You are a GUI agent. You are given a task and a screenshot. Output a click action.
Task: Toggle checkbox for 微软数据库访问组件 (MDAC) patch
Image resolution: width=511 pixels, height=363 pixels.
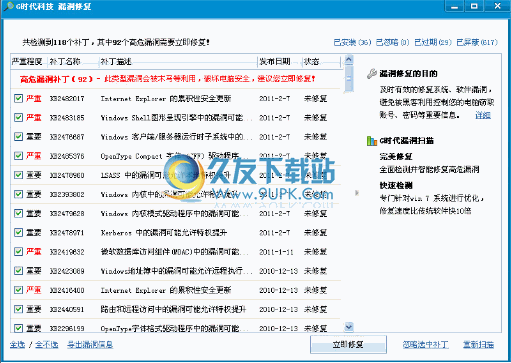pyautogui.click(x=18, y=251)
